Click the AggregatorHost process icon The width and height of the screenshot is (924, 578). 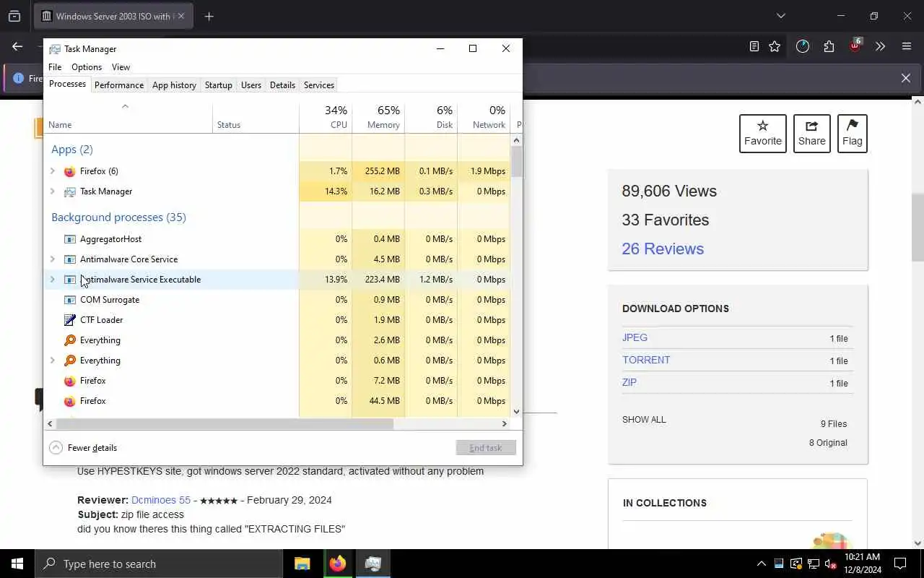tap(69, 239)
